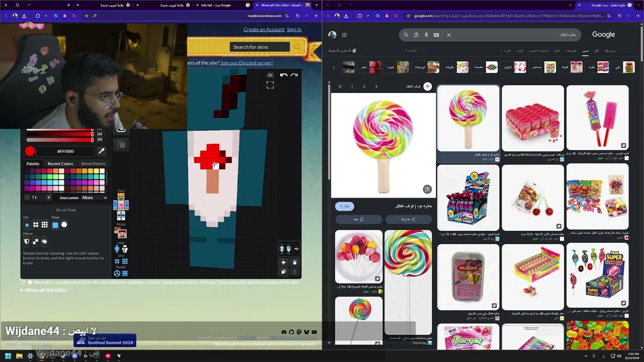Screen dimensions: 644x362
Task: Toggle the legs part in Parts selector
Action: 121,215
